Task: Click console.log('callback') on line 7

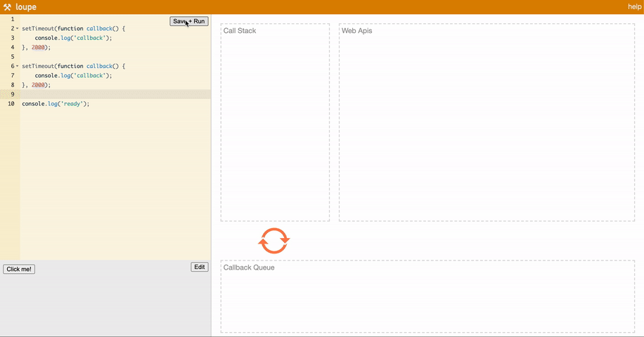Action: 73,76
